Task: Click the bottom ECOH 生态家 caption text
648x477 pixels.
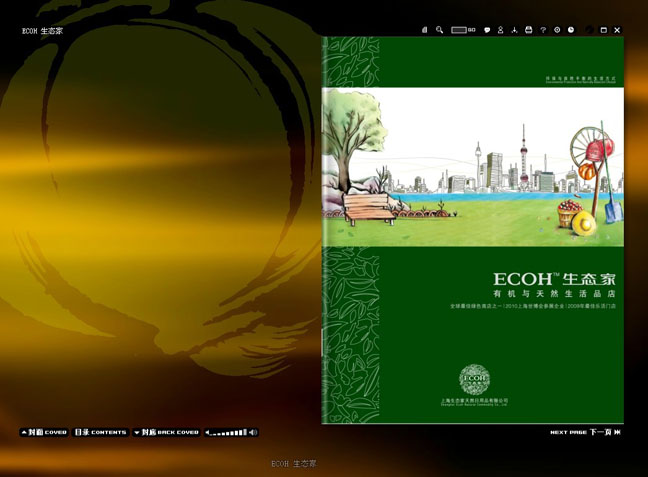Action: pos(294,464)
